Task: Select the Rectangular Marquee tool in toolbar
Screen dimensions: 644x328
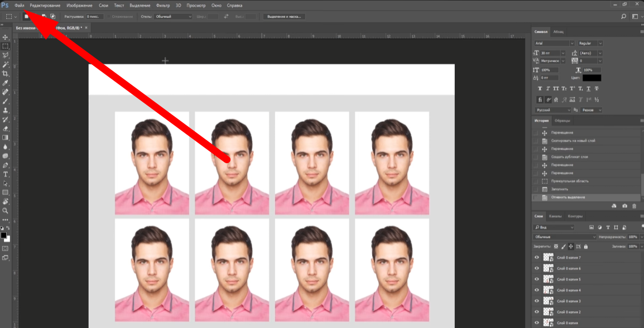Action: (6, 46)
